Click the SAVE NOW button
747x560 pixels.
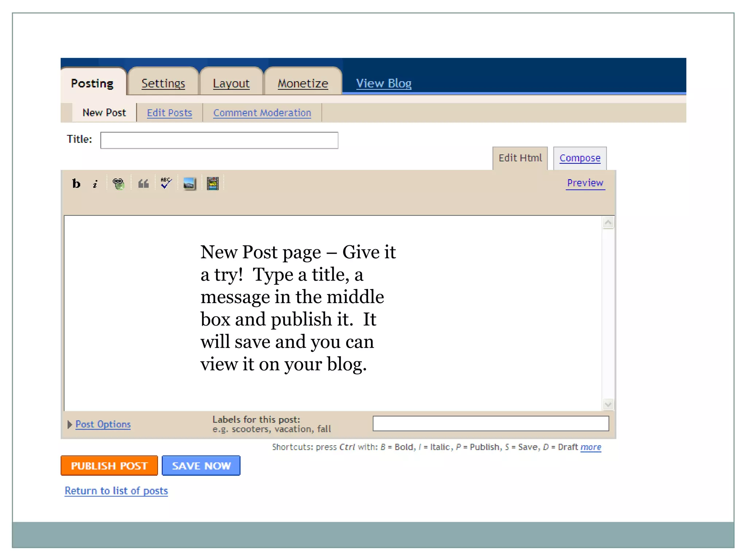(x=201, y=466)
